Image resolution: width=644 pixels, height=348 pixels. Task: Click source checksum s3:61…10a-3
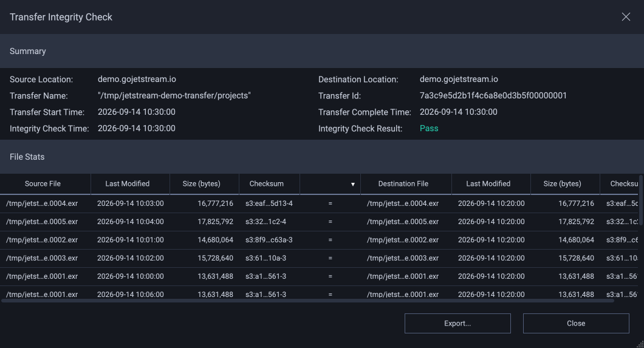point(265,258)
